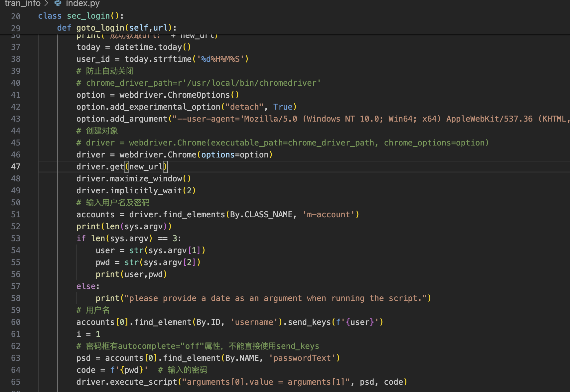This screenshot has width=570, height=392.
Task: Click the '# 输入的密码' comment on line 64
Action: (x=183, y=370)
